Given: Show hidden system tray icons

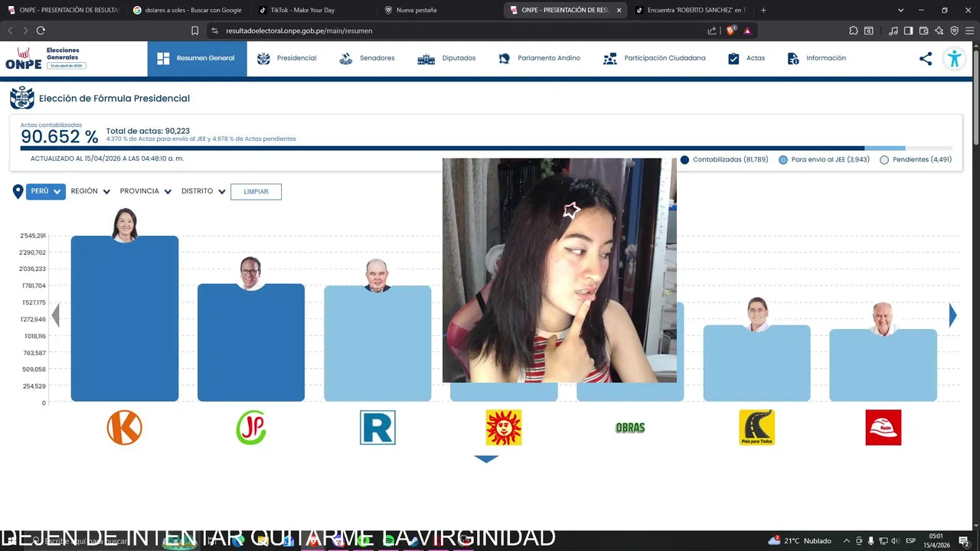Looking at the screenshot, I should 846,541.
